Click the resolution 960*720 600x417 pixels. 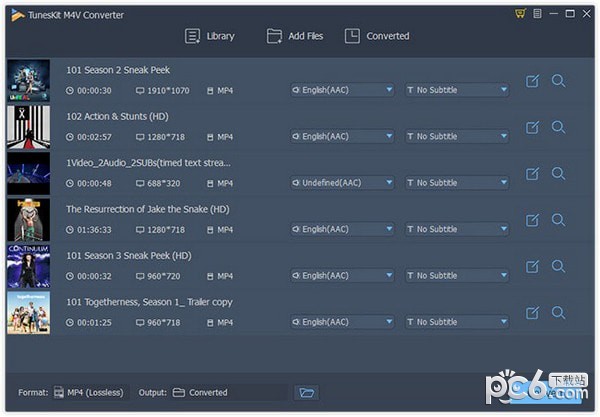[163, 276]
